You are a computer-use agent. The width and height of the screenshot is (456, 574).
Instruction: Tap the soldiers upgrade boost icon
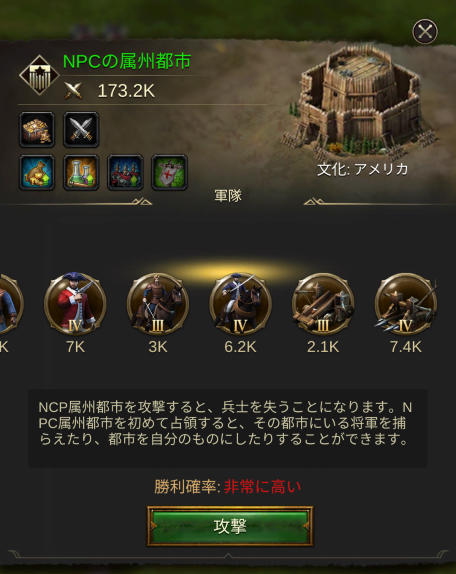[125, 172]
